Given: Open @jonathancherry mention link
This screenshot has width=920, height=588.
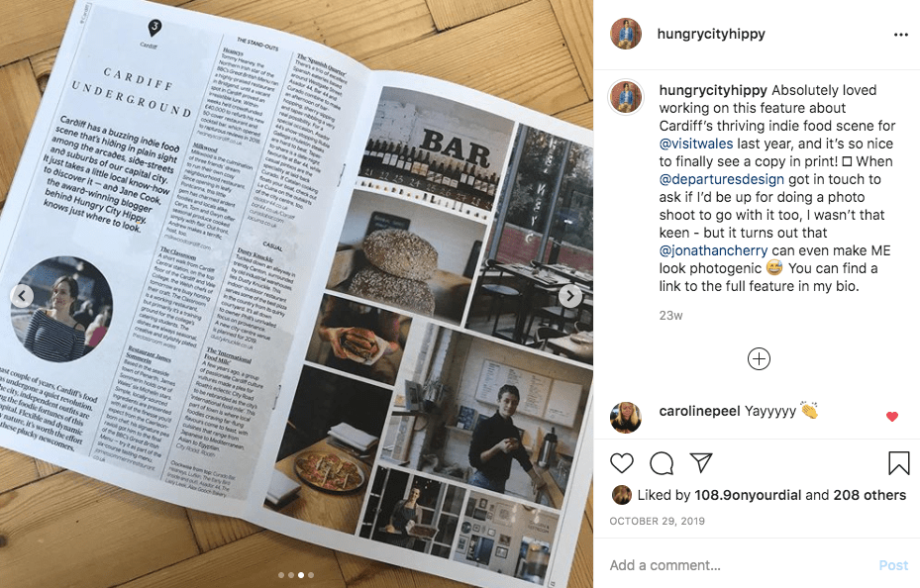Looking at the screenshot, I should [x=713, y=250].
